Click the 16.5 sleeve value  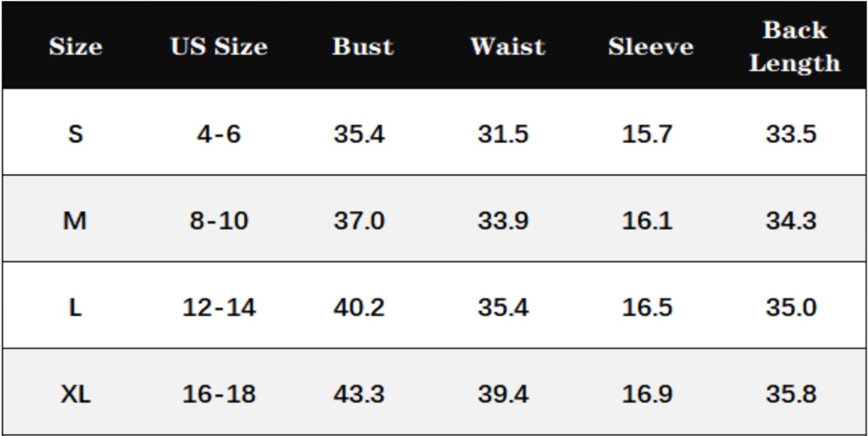(x=647, y=307)
